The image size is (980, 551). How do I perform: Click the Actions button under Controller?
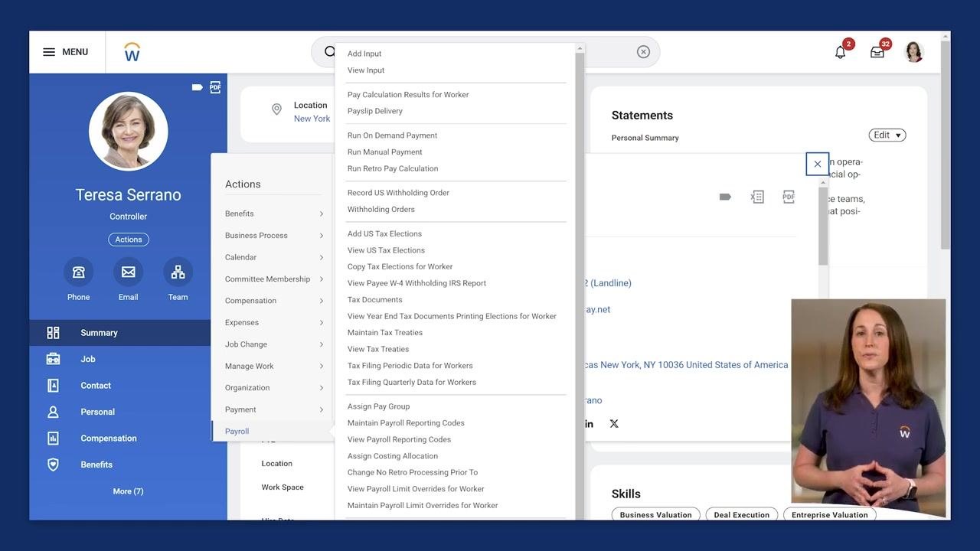128,240
